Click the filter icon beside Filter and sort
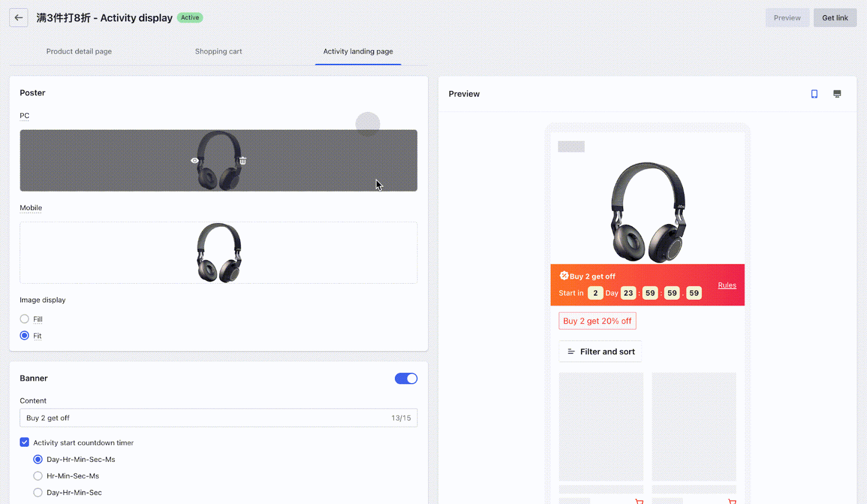Screen dimensions: 867x504 point(571,352)
